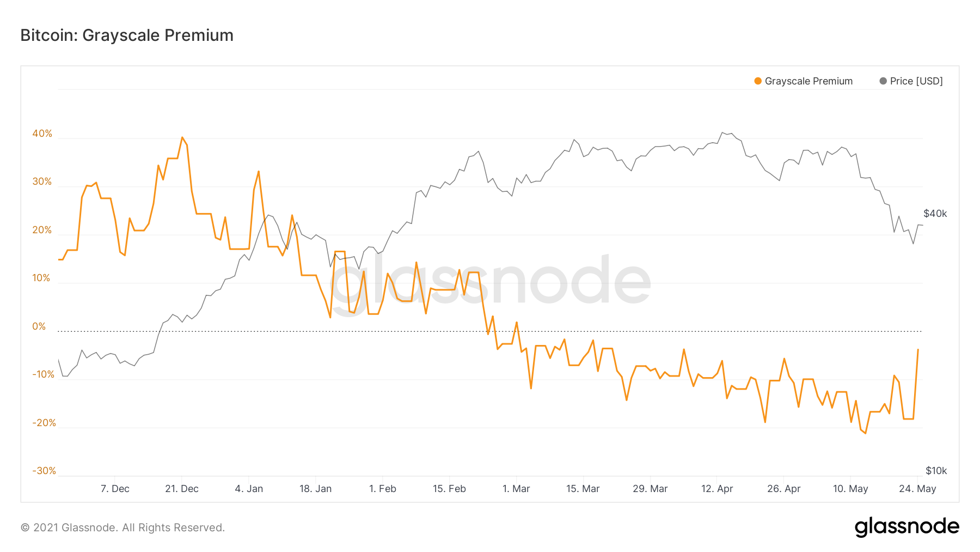Screen dimensions: 980x552
Task: Click the -10% premium axis label
Action: coord(44,374)
